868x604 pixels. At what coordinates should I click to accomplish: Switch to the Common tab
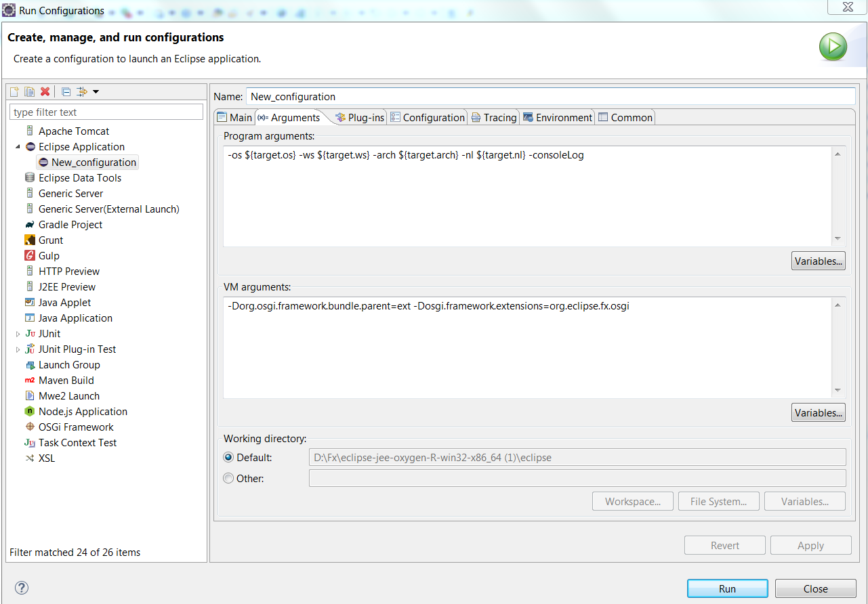pyautogui.click(x=625, y=117)
